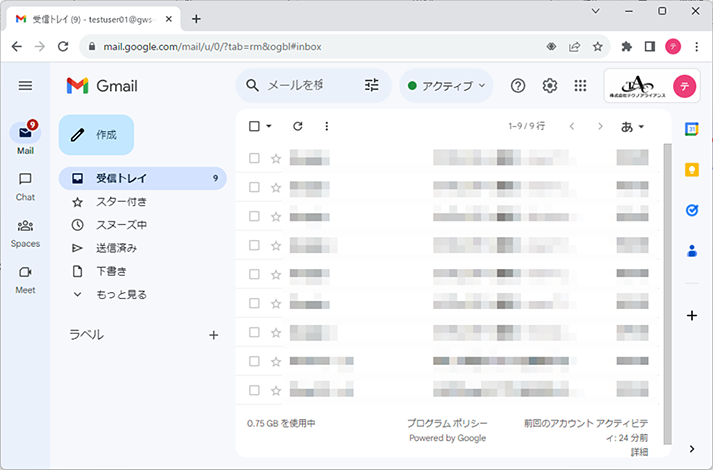The width and height of the screenshot is (713, 470).
Task: Open the 受信トレイ folder
Action: (143, 178)
